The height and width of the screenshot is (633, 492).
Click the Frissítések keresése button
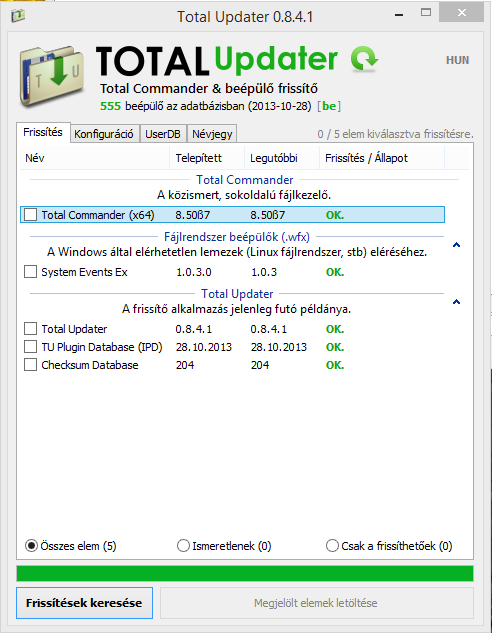[84, 603]
